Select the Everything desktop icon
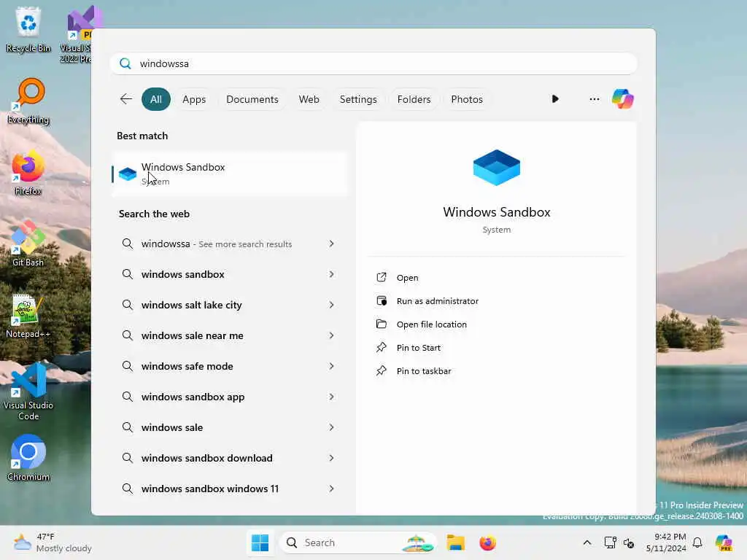Viewport: 747px width, 560px height. [x=28, y=101]
